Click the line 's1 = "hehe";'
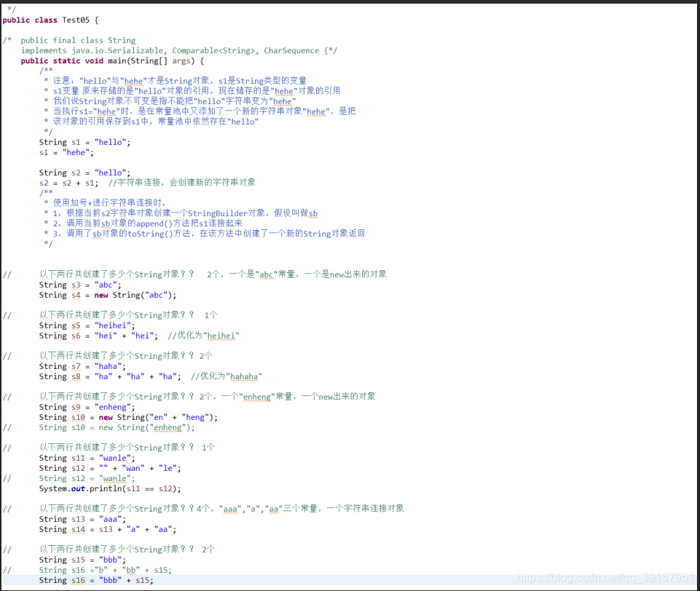Image resolution: width=700 pixels, height=591 pixels. 66,153
